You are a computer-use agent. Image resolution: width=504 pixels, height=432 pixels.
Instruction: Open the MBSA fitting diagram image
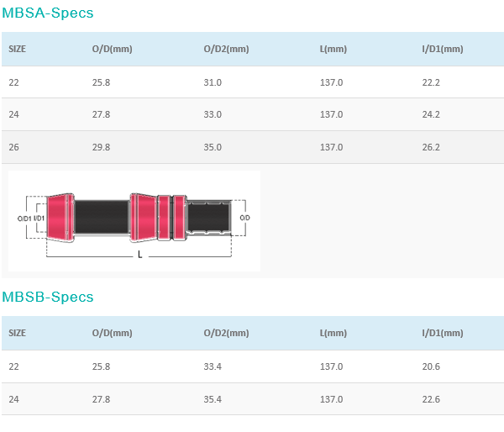tap(134, 221)
